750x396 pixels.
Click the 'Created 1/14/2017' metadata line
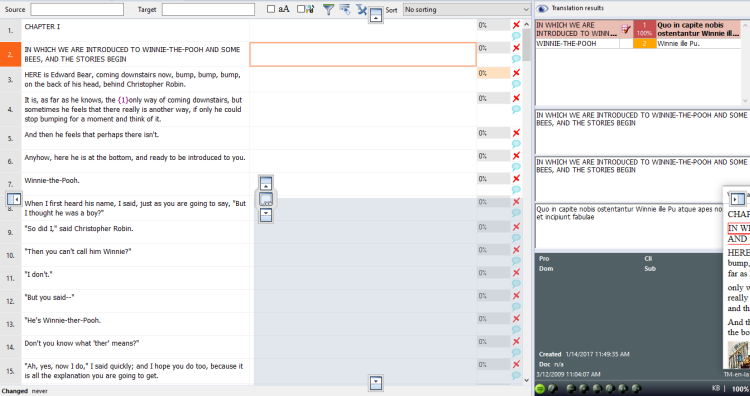(x=584, y=354)
